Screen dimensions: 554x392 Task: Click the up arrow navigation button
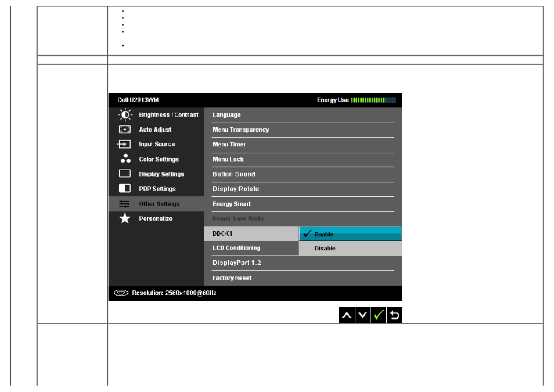pyautogui.click(x=347, y=315)
